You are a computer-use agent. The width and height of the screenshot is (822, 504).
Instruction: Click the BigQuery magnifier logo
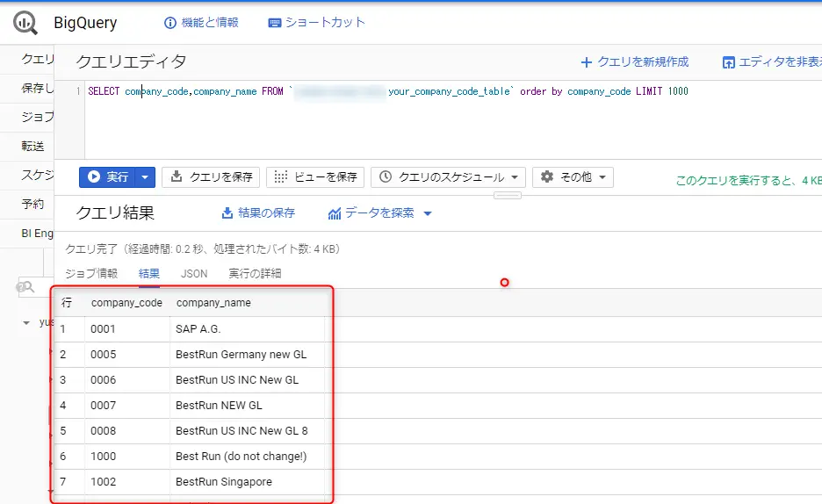coord(25,23)
